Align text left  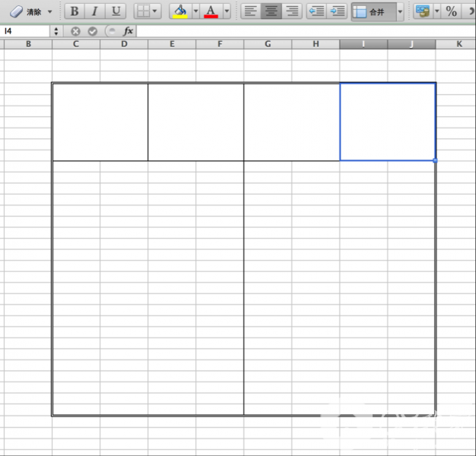click(x=250, y=12)
